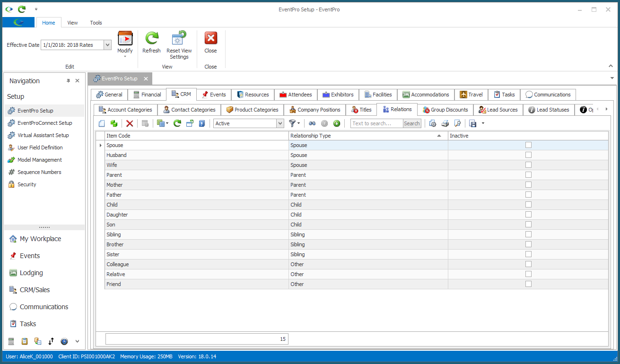620x364 pixels.
Task: Toggle Inactive checkbox for Colleague row
Action: click(528, 264)
